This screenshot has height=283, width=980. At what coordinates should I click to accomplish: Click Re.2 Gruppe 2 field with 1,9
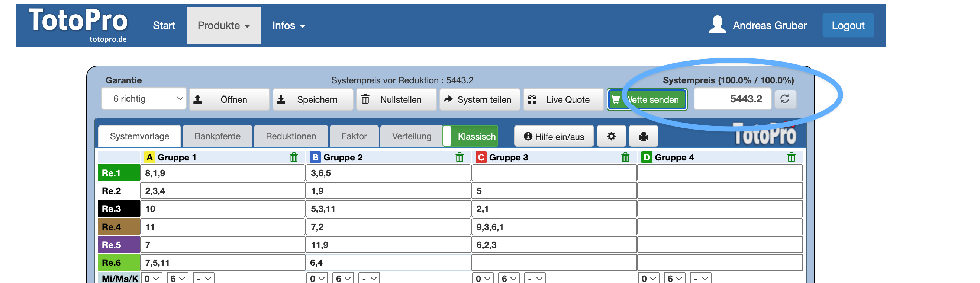coord(389,191)
